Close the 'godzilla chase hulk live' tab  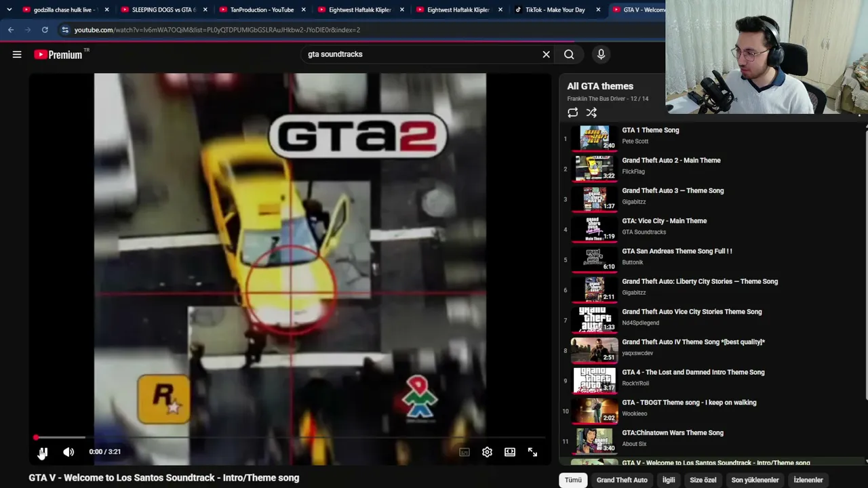point(106,9)
